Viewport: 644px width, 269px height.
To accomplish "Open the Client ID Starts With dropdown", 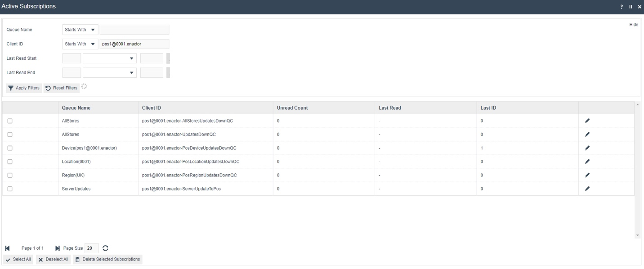I will point(80,44).
